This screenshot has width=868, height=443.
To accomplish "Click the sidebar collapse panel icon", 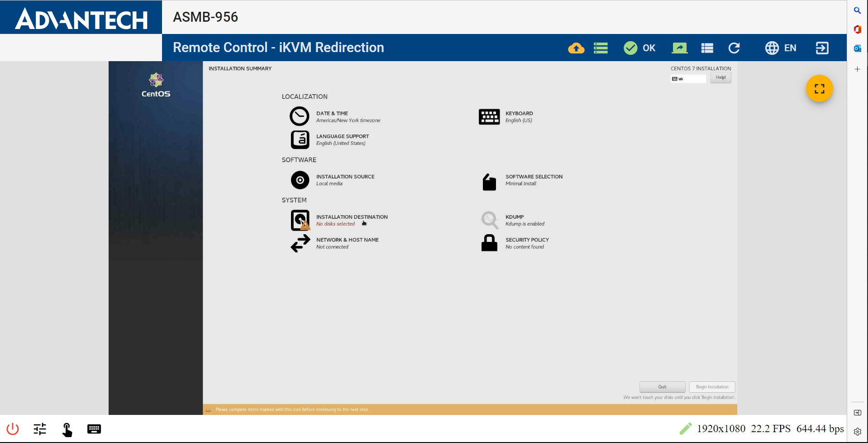I will pos(857,413).
